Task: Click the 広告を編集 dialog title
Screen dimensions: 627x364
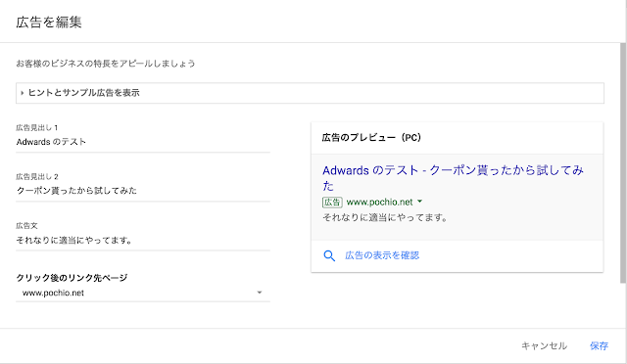Action: click(49, 22)
